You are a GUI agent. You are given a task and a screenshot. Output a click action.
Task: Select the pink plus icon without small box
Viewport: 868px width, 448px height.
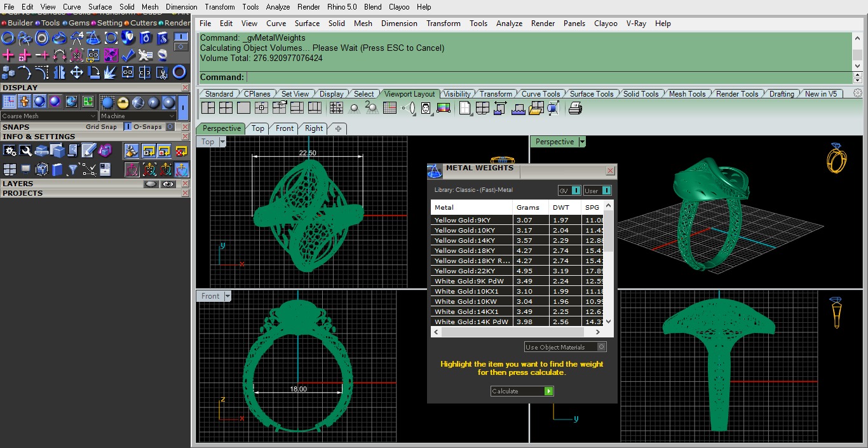(8, 55)
